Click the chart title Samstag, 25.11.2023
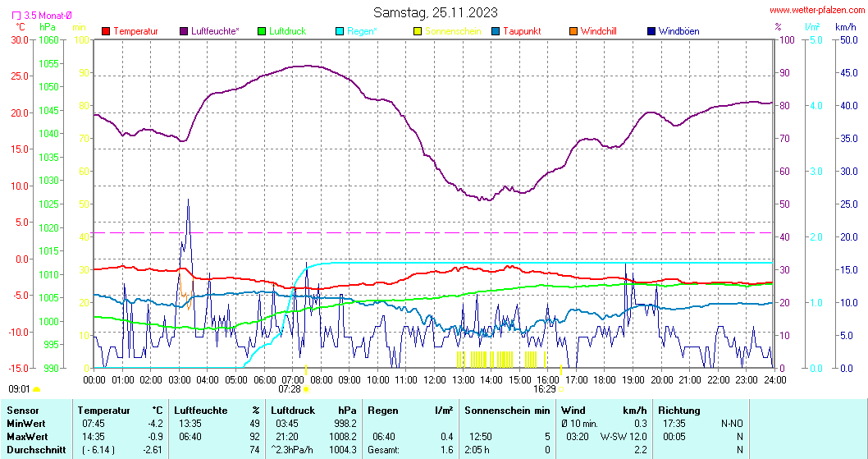Screen dimensions: 868x459 [x=435, y=12]
